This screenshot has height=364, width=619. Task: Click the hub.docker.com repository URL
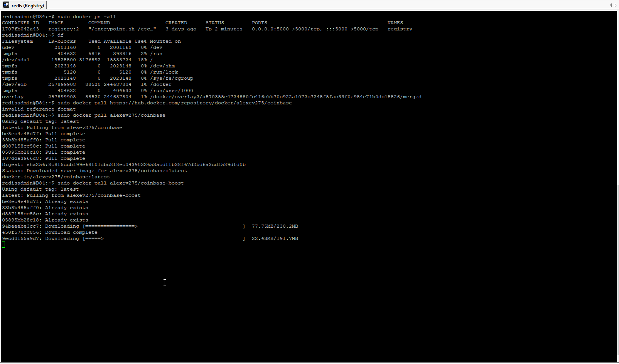coord(201,103)
